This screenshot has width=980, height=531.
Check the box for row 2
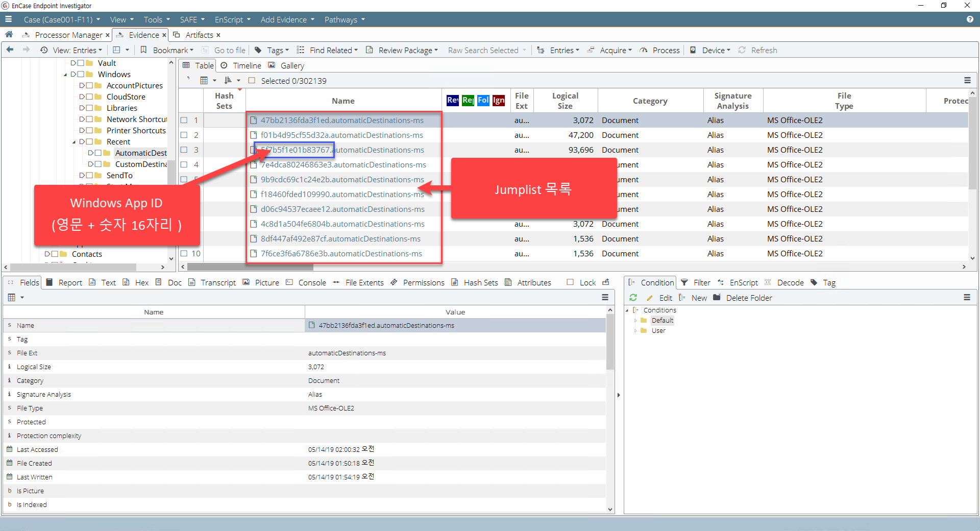pyautogui.click(x=184, y=135)
